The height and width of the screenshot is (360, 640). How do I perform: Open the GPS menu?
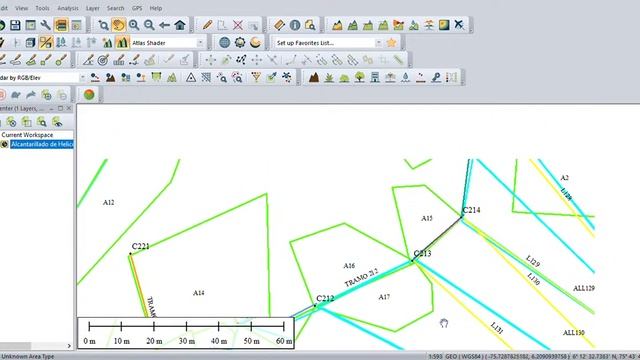point(137,8)
